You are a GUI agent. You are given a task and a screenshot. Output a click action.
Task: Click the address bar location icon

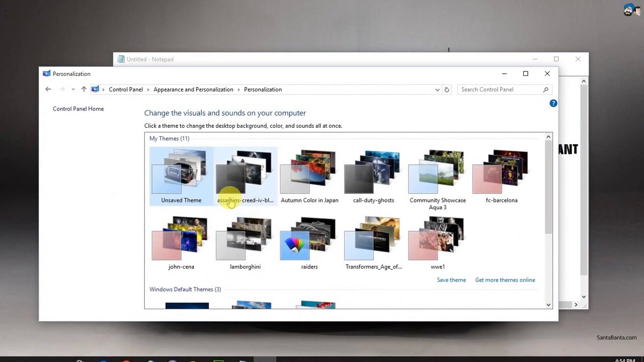coord(95,89)
